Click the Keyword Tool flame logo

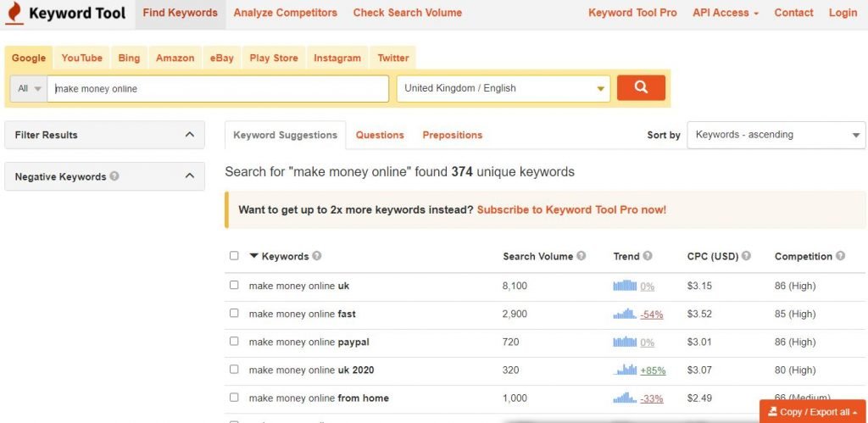click(x=14, y=13)
